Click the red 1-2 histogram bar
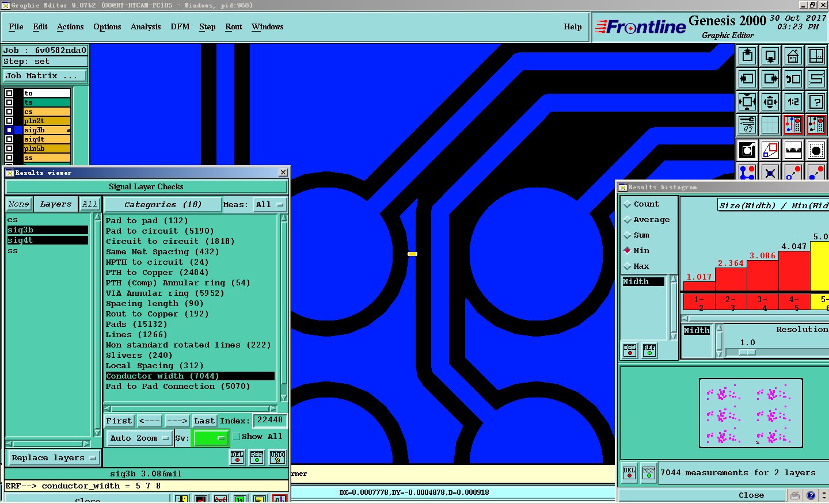 point(699,286)
